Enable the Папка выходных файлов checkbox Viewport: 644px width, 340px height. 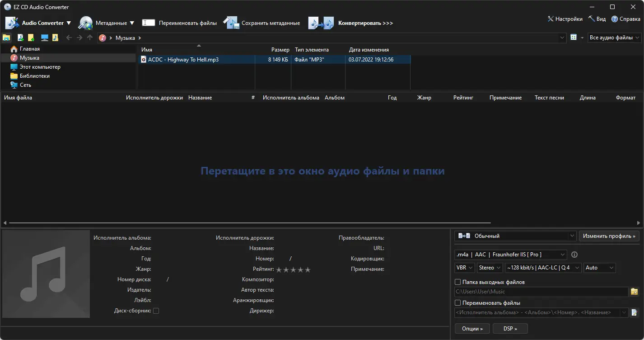(458, 282)
